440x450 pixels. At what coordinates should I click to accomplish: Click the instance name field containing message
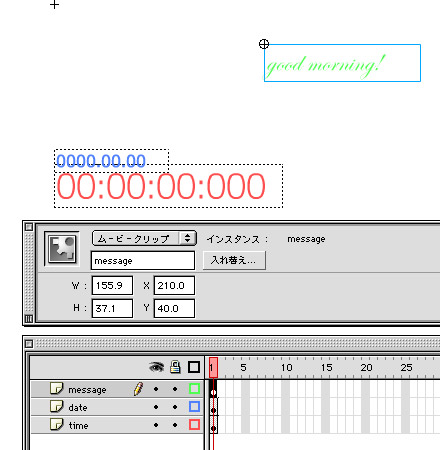tap(143, 261)
